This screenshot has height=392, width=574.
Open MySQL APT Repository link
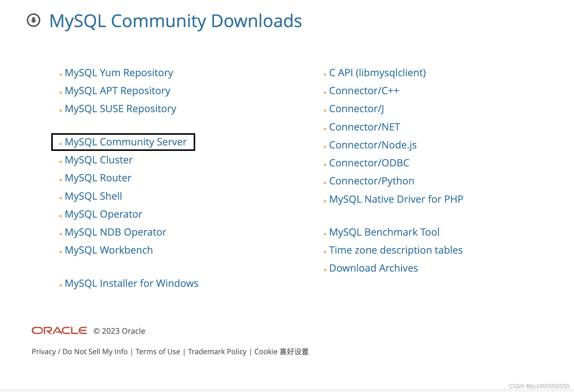(x=117, y=91)
